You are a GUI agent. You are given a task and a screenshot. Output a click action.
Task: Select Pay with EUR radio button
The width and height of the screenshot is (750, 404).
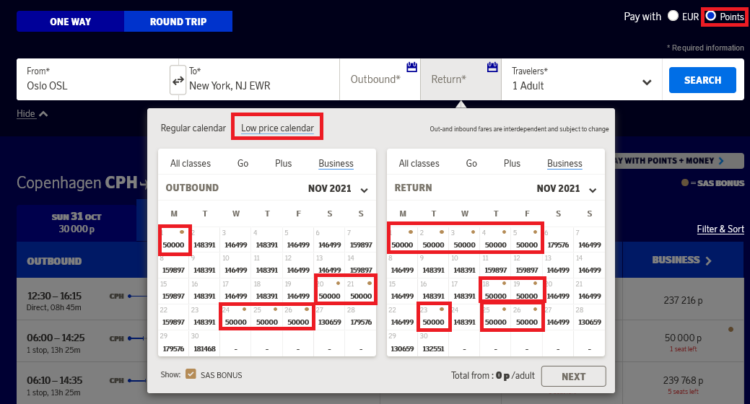click(673, 16)
